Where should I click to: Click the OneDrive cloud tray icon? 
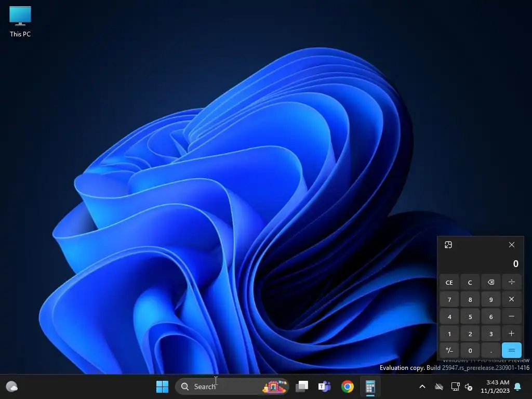[x=439, y=387]
